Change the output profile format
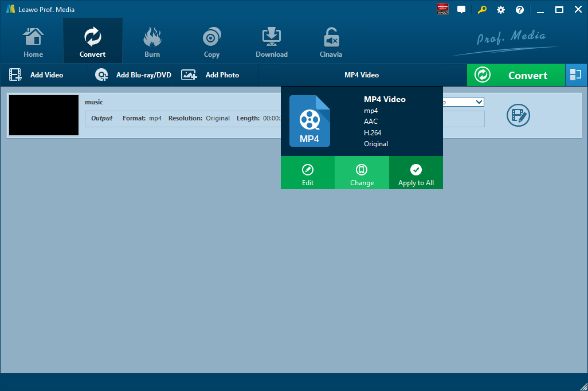Viewport: 588px width, 391px height. click(x=362, y=173)
